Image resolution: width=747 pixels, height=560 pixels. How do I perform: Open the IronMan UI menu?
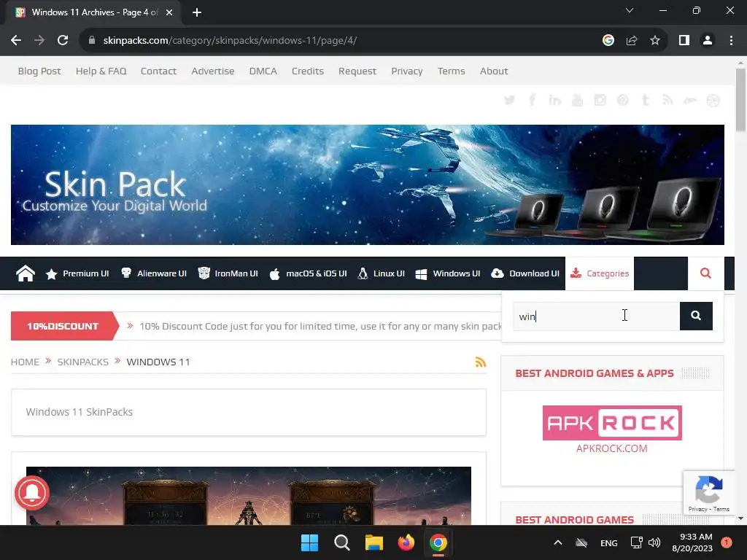click(x=228, y=273)
